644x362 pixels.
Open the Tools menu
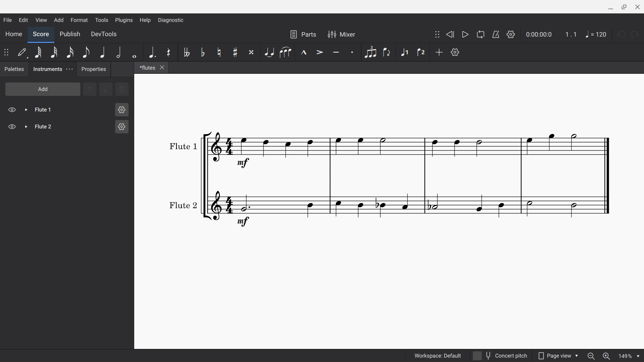[102, 20]
